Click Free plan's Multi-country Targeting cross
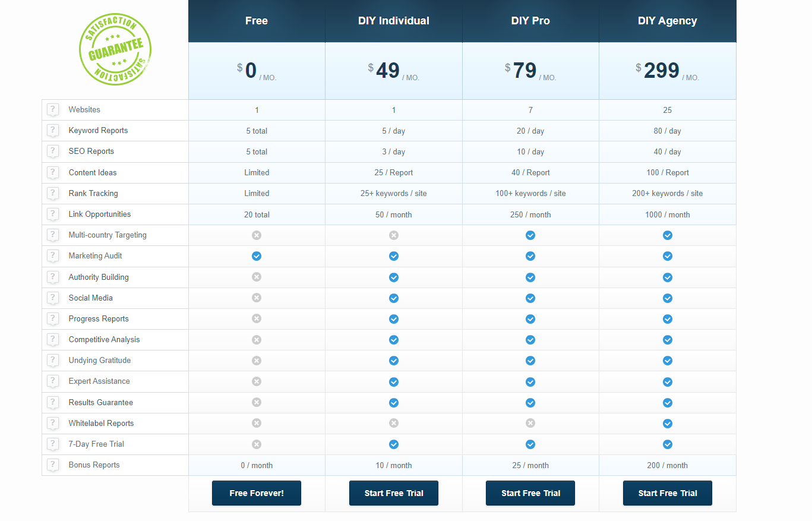This screenshot has width=812, height=521. pos(257,235)
